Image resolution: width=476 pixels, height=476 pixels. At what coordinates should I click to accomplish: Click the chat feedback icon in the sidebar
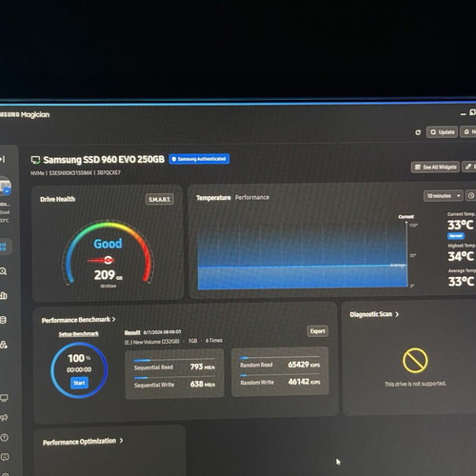[5, 457]
